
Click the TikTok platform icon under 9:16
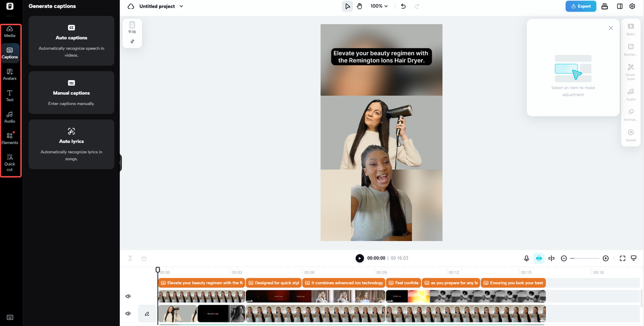132,41
